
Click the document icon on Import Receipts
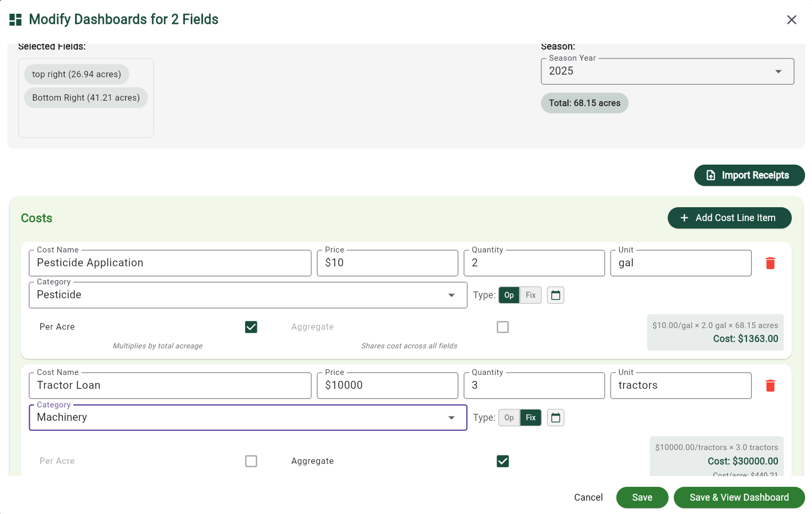(711, 175)
